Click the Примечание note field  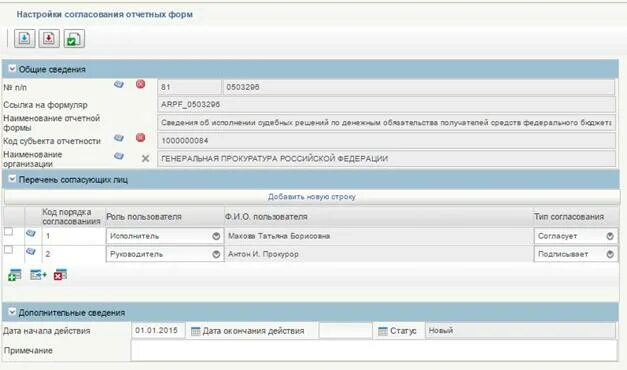coord(374,351)
